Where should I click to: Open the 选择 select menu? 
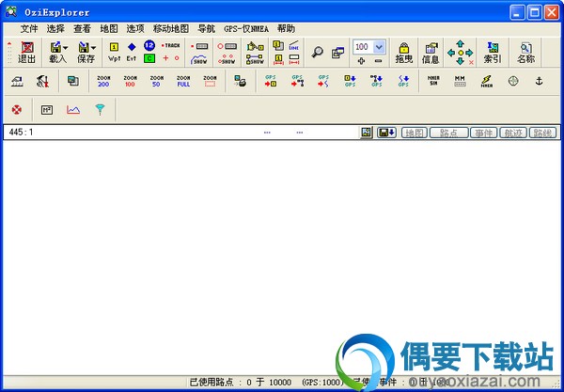point(55,29)
